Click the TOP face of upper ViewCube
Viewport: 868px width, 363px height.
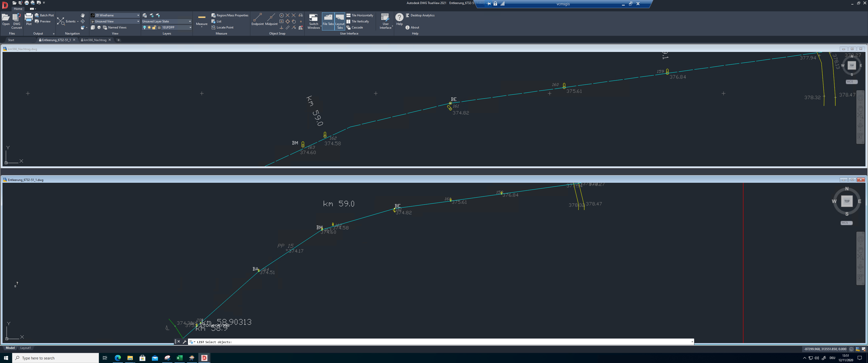(852, 65)
